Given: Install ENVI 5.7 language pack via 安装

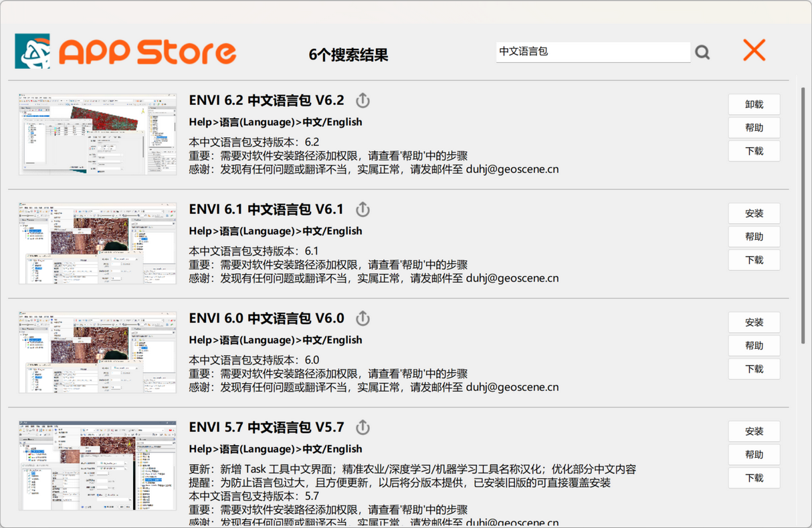Looking at the screenshot, I should pos(754,431).
